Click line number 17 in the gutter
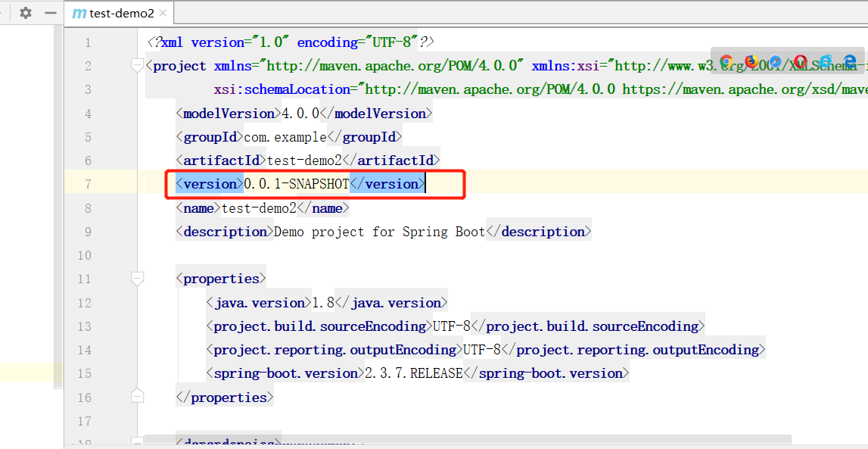868x449 pixels. (85, 421)
